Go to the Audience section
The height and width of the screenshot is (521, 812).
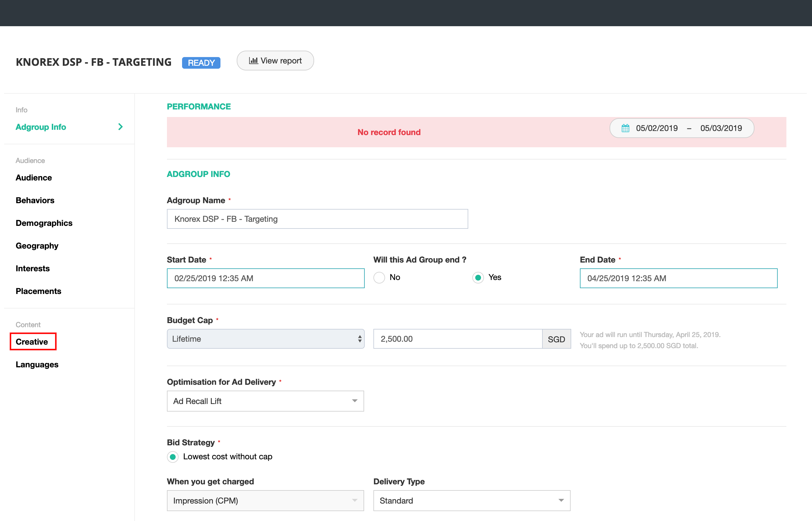pos(34,178)
